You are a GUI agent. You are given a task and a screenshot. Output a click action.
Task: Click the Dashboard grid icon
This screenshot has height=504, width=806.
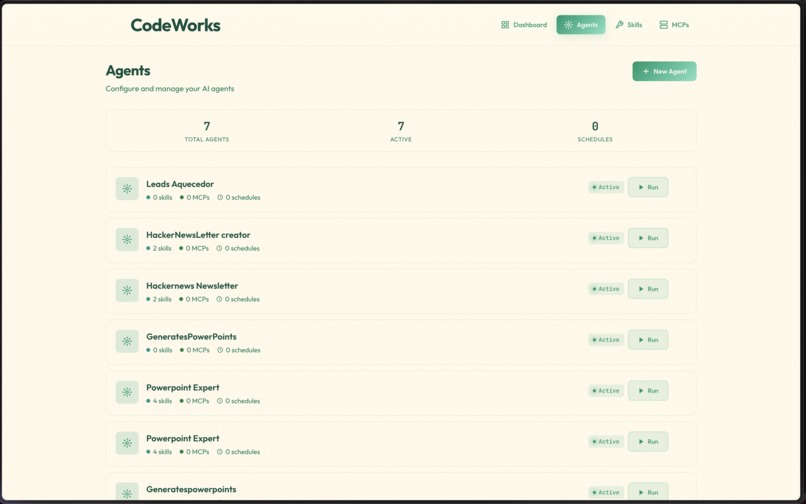click(x=505, y=25)
